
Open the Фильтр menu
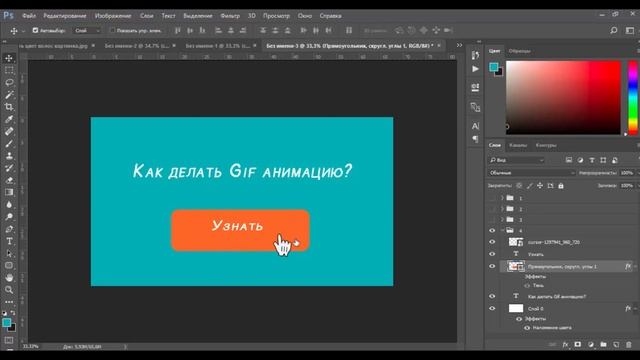point(230,16)
